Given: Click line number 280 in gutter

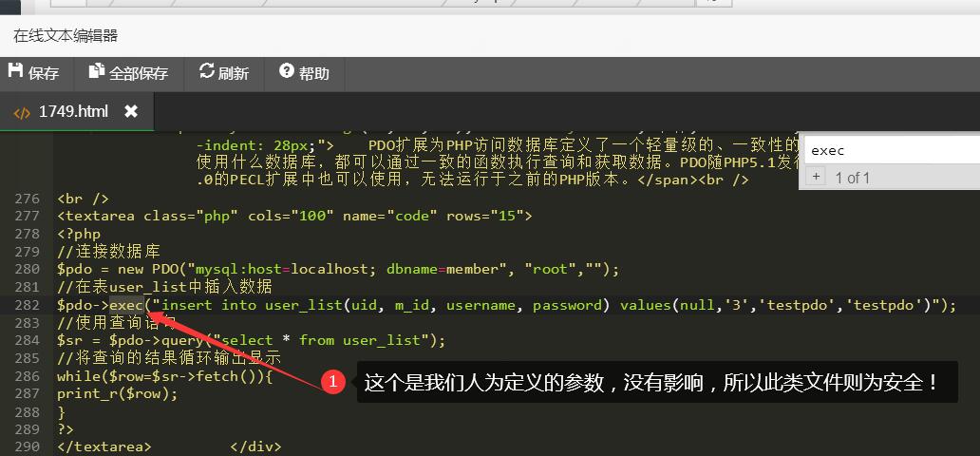Looking at the screenshot, I should 28,270.
